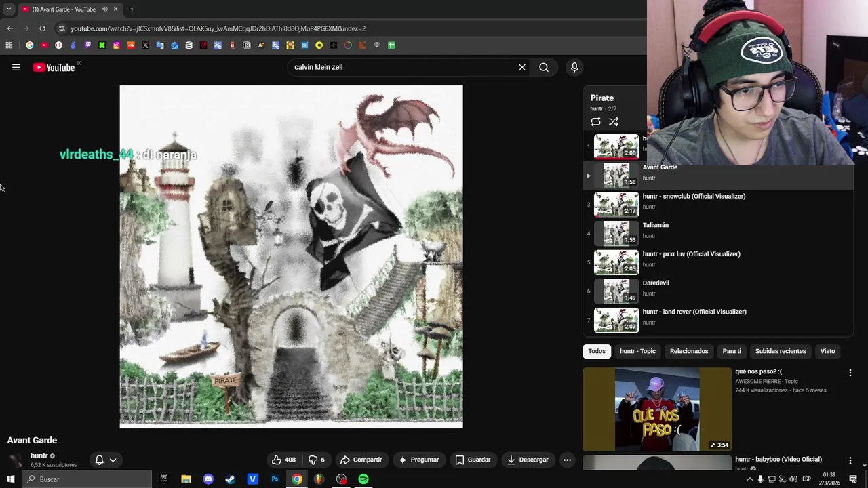Click the Compartir share button
The image size is (868, 488).
[361, 460]
